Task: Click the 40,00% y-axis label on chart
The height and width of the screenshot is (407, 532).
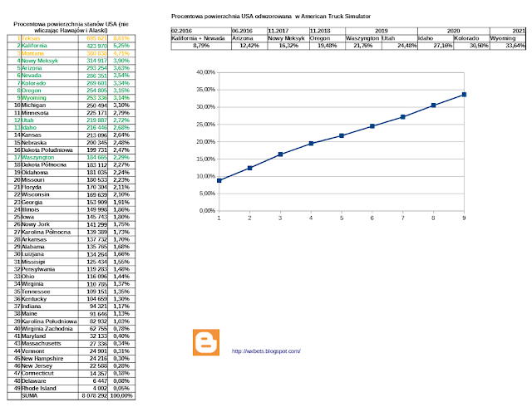Action: [205, 72]
